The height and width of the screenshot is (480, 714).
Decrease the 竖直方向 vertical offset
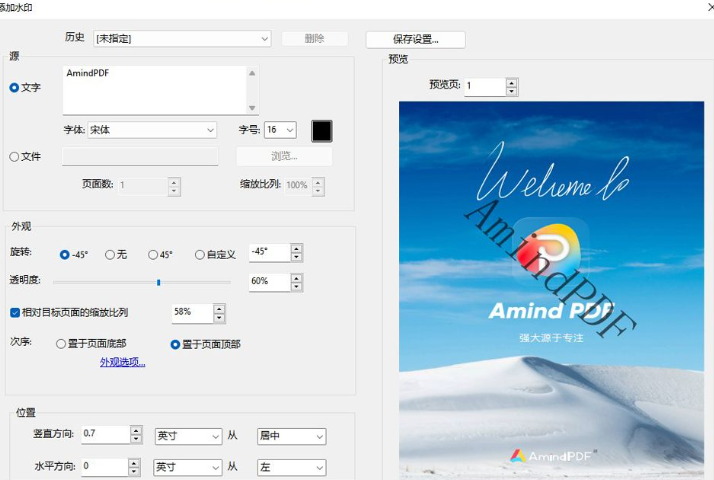[x=136, y=438]
